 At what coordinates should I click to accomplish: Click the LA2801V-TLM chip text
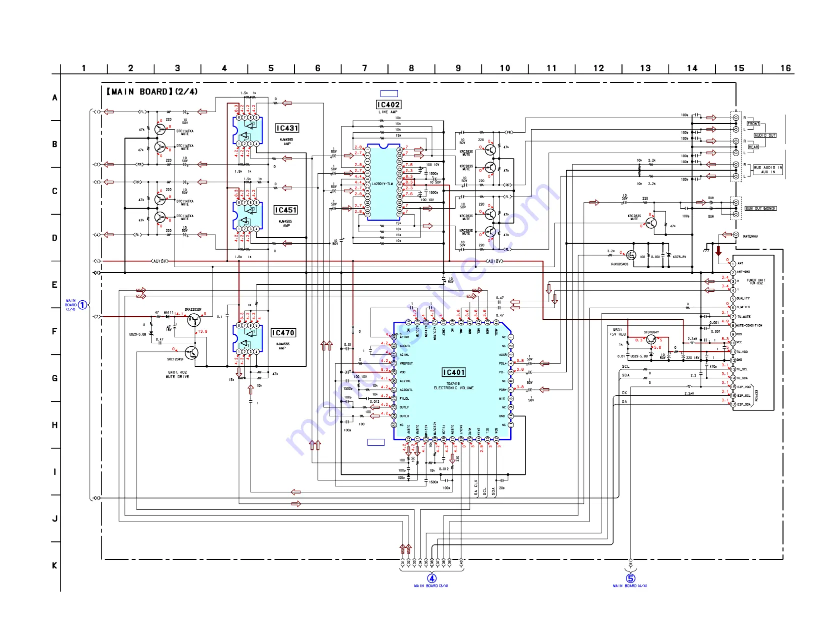tap(382, 184)
